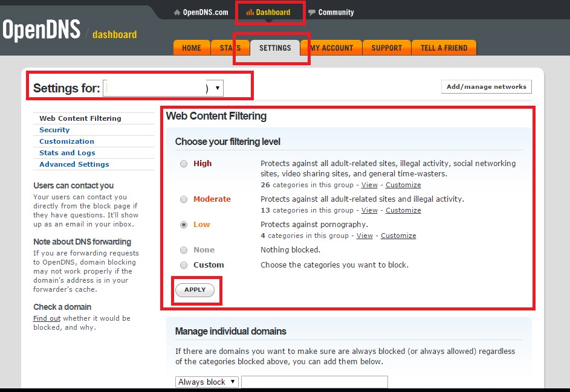Click the Web Content Filtering main heading
Image resolution: width=570 pixels, height=392 pixels.
click(x=216, y=116)
